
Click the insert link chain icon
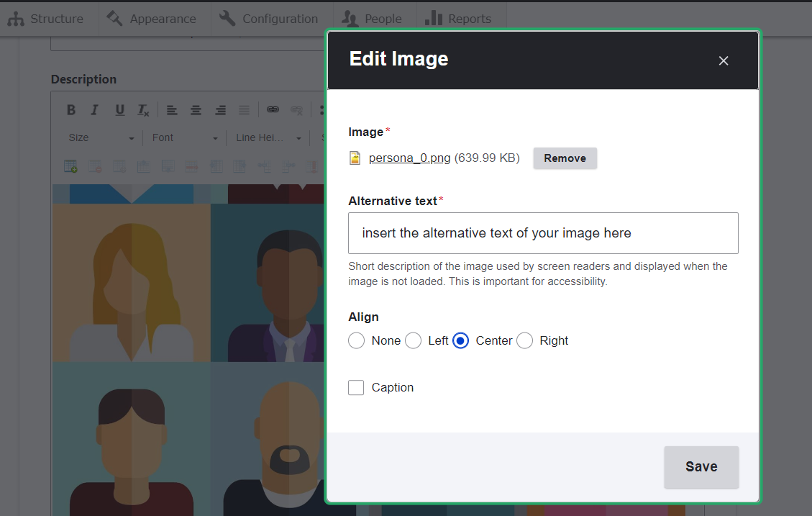click(273, 109)
